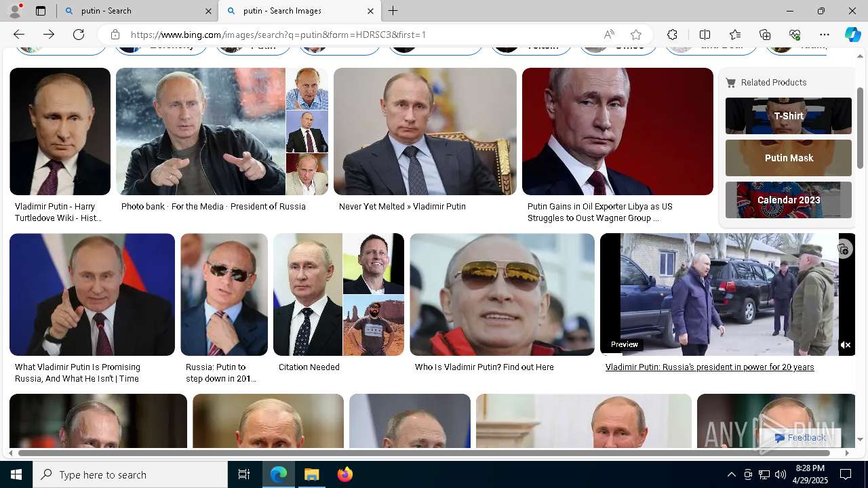
Task: Click visual search icon on video preview
Action: [x=843, y=249]
